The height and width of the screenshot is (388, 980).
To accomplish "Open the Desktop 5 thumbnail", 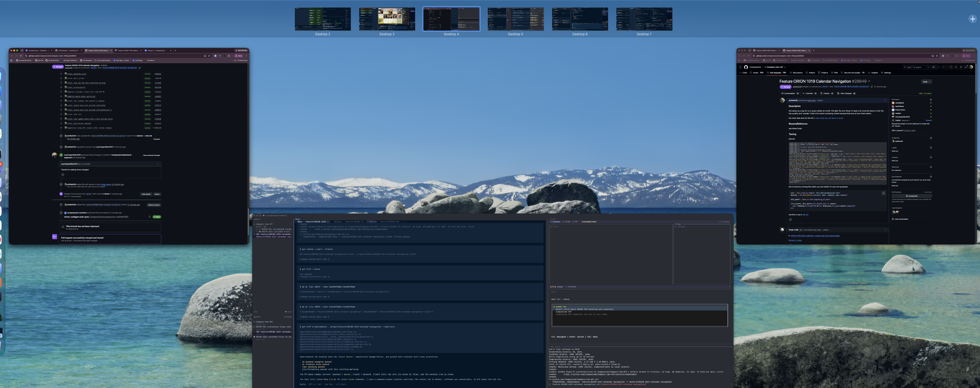I will (x=516, y=19).
